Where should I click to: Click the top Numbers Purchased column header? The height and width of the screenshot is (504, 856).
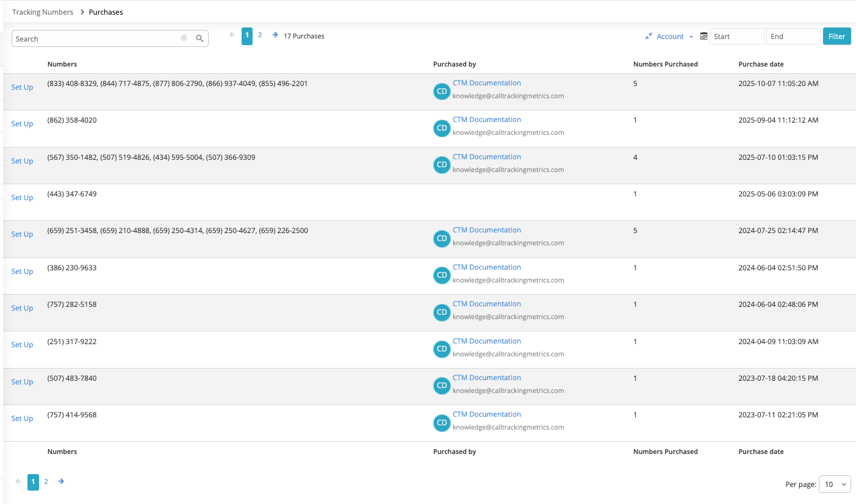(666, 64)
